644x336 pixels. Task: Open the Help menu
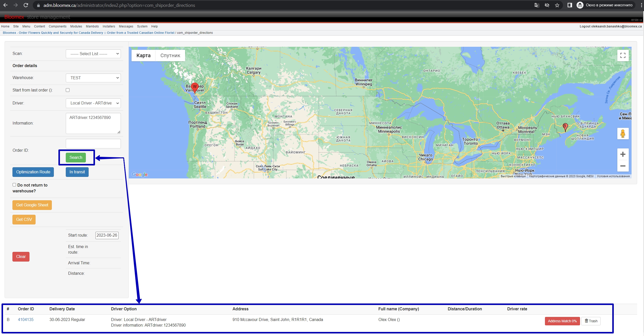(x=154, y=26)
